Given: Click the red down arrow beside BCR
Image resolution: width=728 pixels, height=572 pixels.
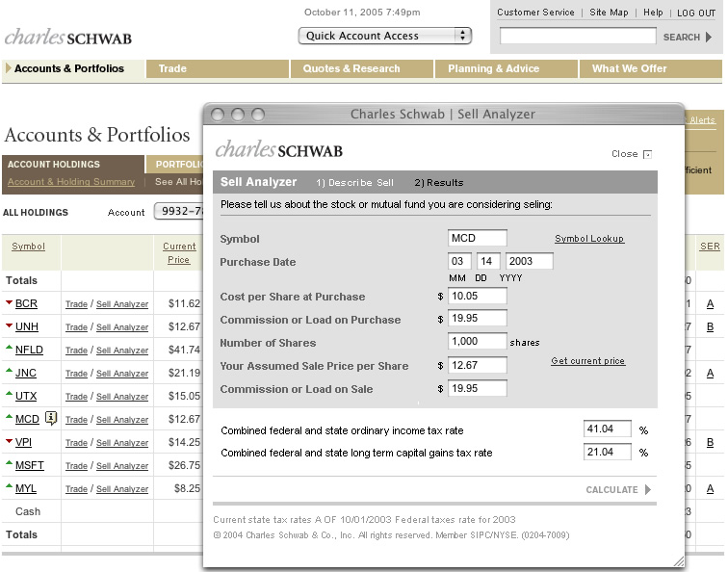Looking at the screenshot, I should coord(9,302).
